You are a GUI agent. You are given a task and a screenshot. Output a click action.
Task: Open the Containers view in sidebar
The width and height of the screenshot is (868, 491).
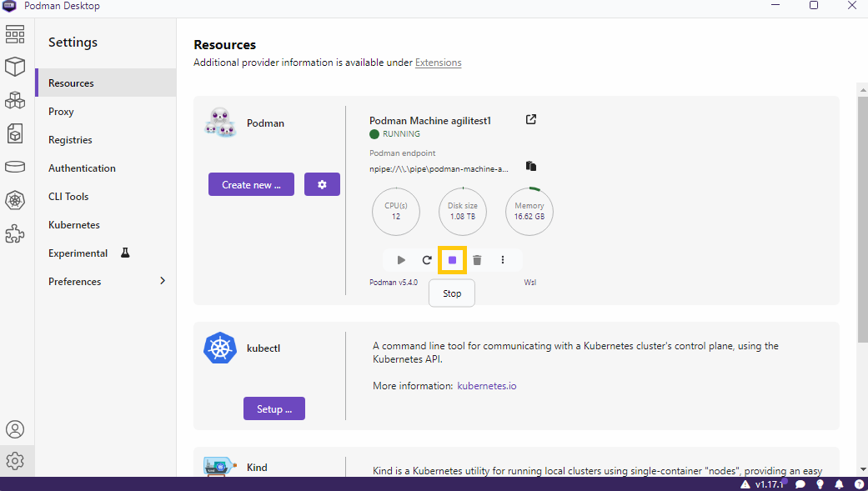coord(15,67)
